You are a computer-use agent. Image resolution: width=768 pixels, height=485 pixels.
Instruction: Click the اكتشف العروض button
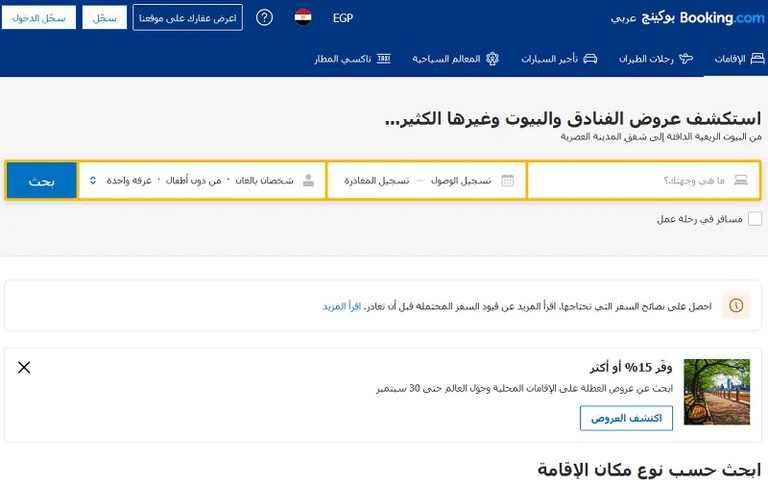coord(626,418)
